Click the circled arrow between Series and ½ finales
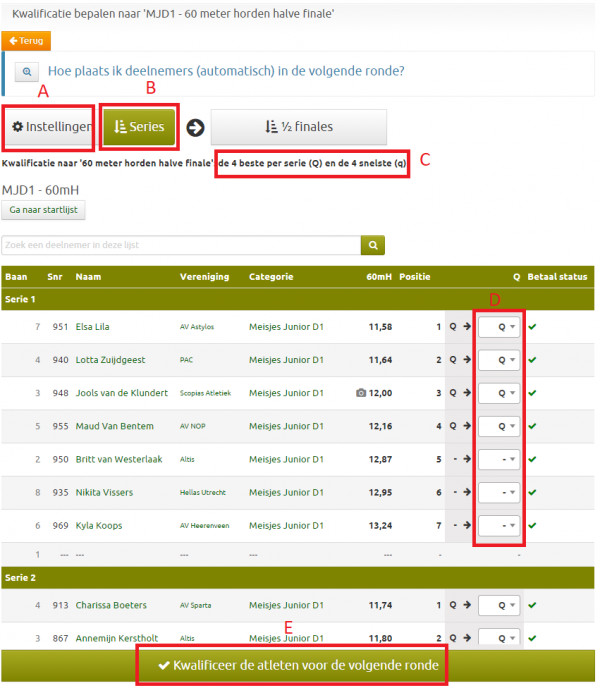Viewport: 600px width, 688px height. point(195,127)
